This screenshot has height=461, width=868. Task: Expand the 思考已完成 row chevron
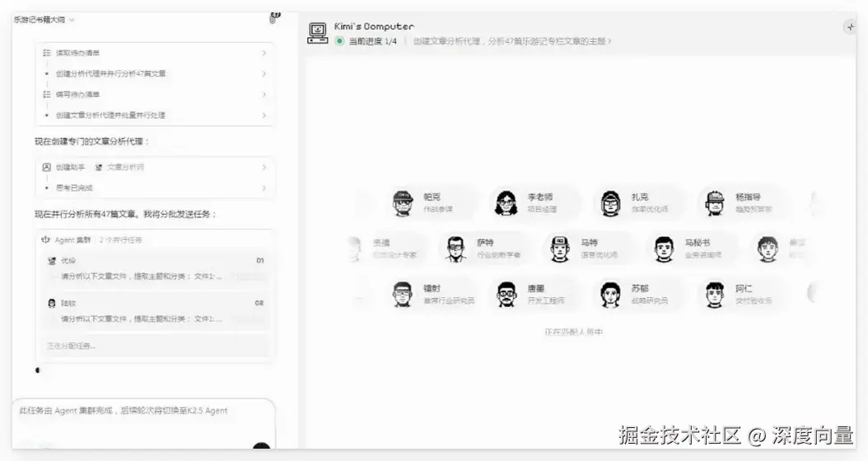[x=264, y=188]
